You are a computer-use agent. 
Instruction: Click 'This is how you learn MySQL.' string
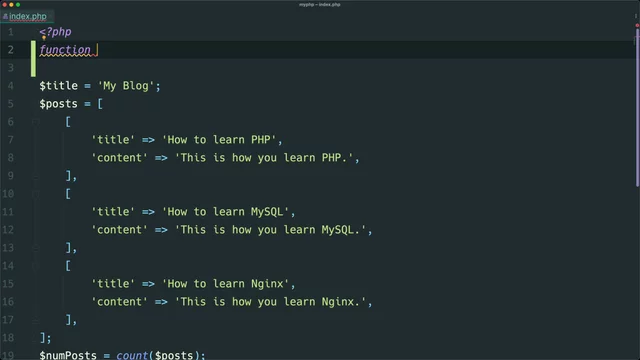270,230
